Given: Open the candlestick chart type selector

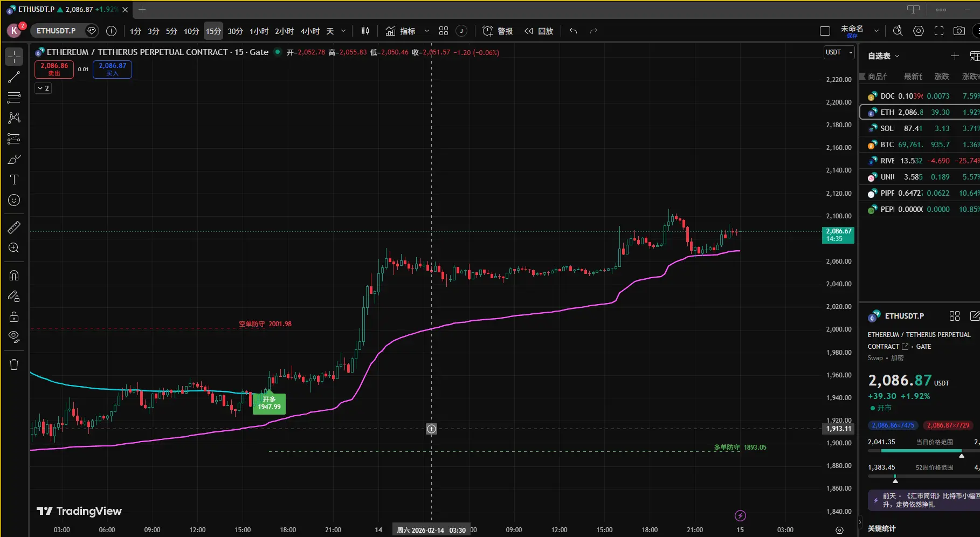Looking at the screenshot, I should pyautogui.click(x=365, y=31).
